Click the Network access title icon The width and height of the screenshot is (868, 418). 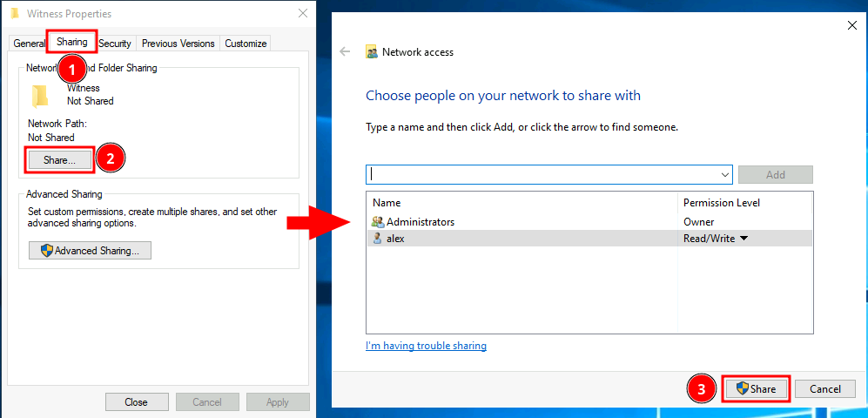point(372,52)
